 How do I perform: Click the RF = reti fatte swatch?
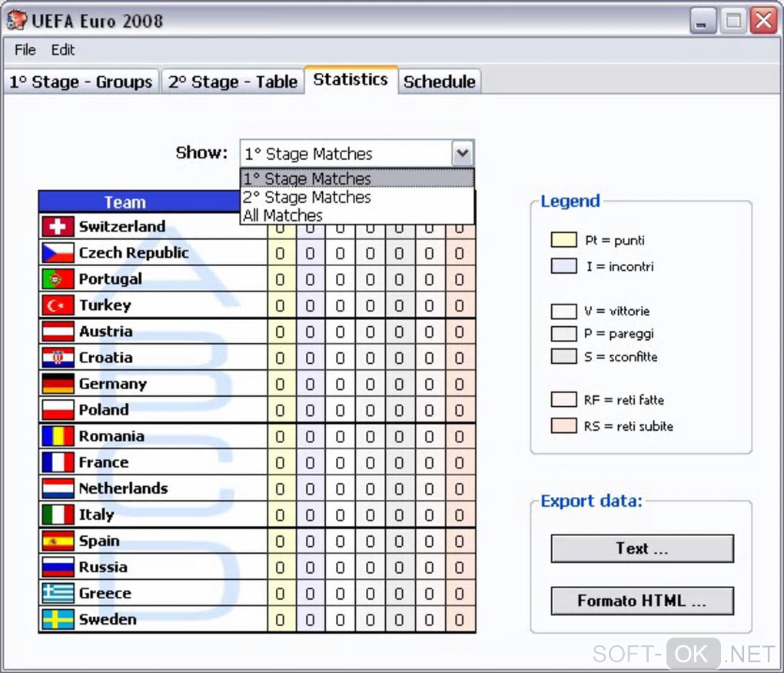pyautogui.click(x=564, y=399)
